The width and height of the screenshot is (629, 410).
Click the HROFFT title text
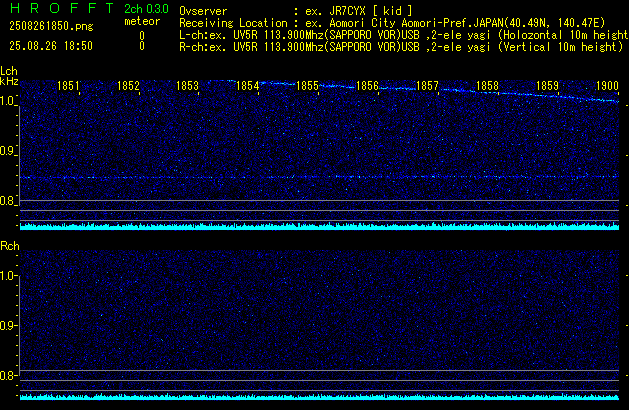tap(62, 8)
